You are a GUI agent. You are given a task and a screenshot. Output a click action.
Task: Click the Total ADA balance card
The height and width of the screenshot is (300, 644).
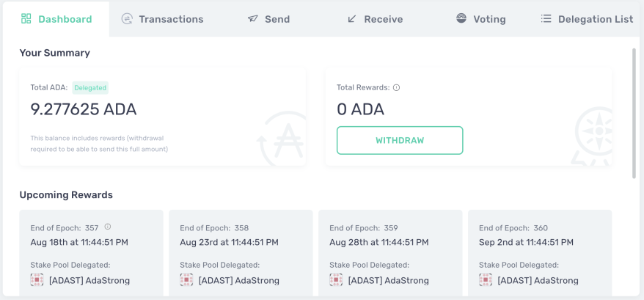tap(163, 117)
